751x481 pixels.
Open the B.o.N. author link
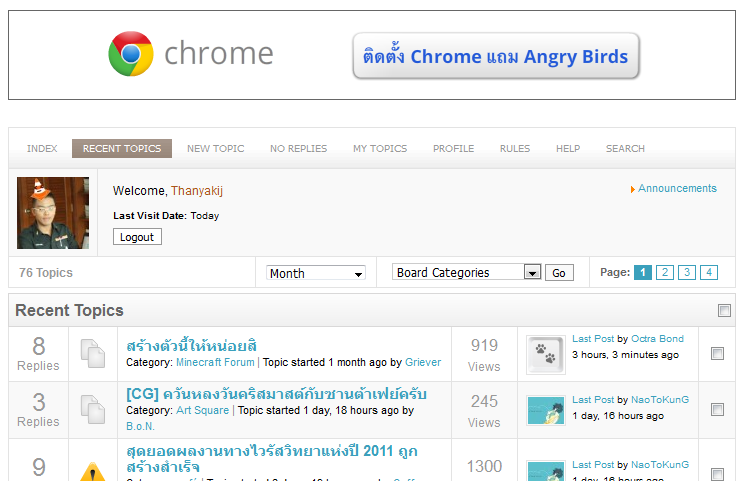coord(140,426)
